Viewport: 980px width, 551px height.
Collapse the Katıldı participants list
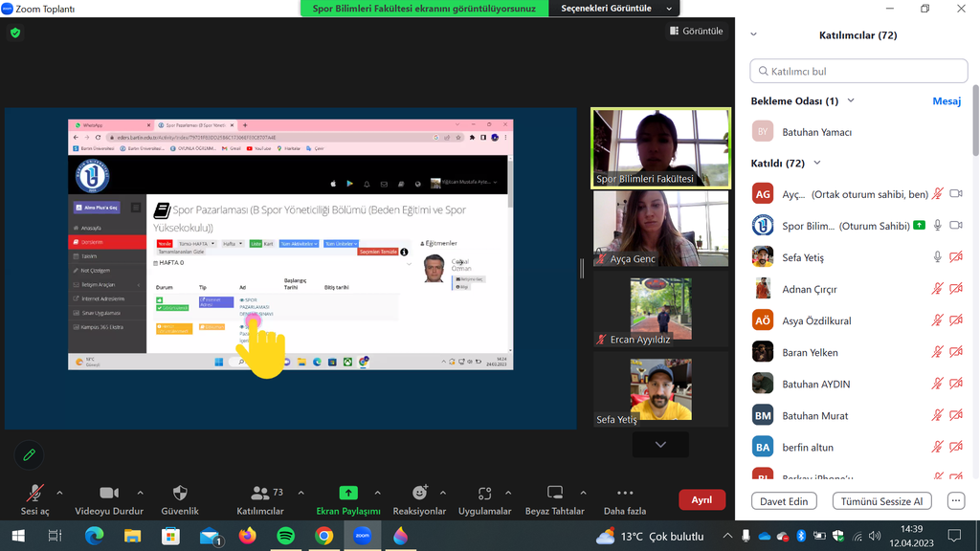point(816,164)
